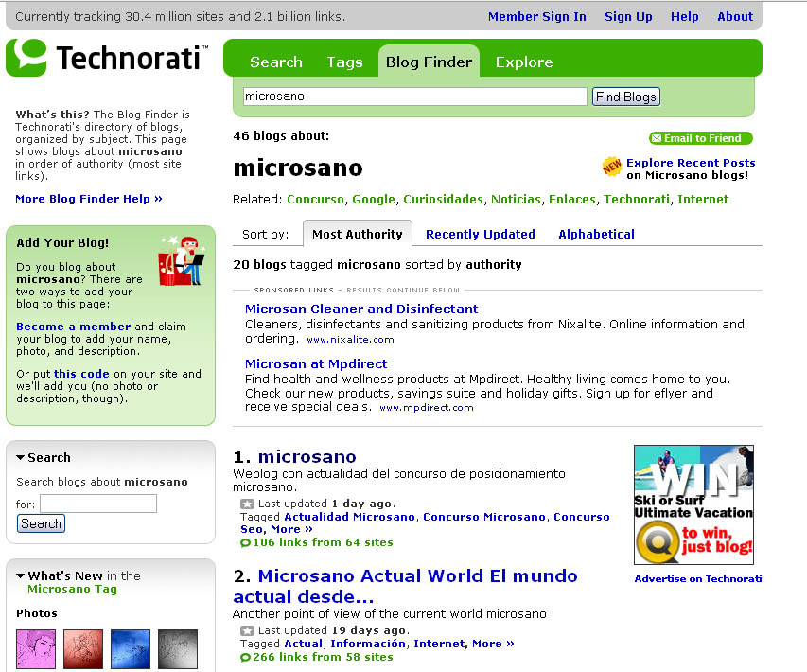The image size is (807, 672).
Task: Click More » under second result tags
Action: point(493,644)
